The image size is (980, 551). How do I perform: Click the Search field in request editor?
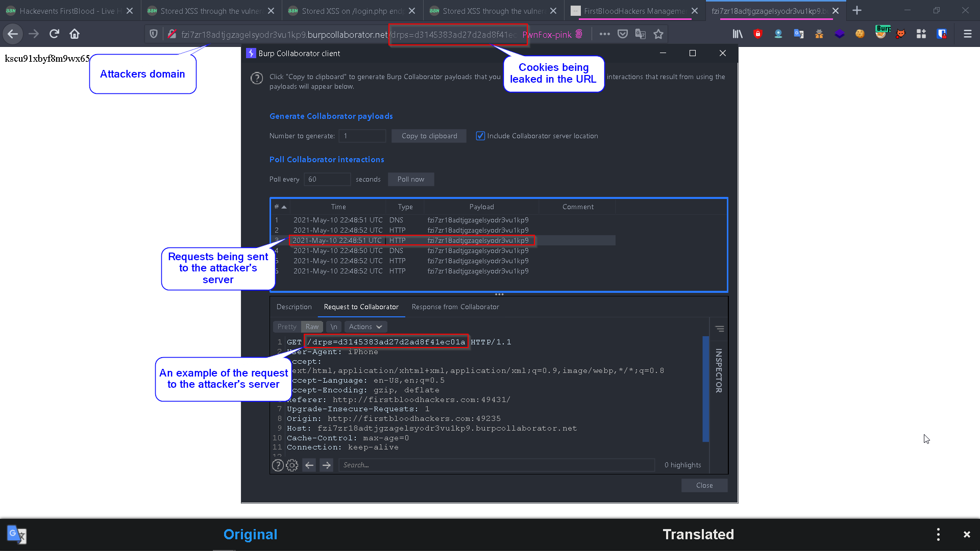point(497,465)
